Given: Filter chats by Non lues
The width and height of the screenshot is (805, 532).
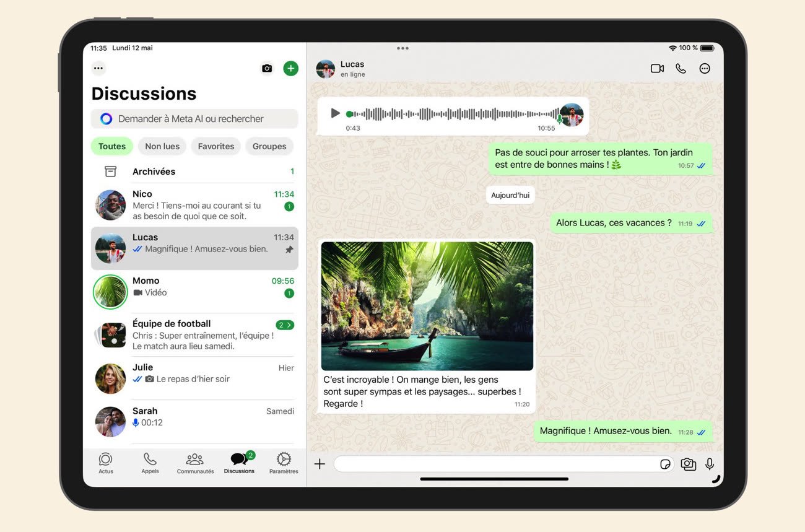Looking at the screenshot, I should click(x=162, y=146).
